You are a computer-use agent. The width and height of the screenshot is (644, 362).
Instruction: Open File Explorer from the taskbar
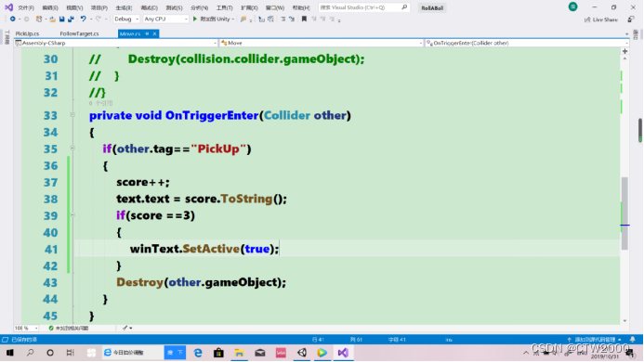[x=239, y=353]
